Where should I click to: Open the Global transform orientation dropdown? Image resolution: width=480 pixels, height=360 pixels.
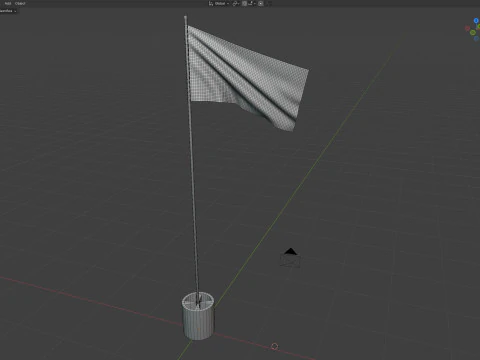tap(219, 3)
